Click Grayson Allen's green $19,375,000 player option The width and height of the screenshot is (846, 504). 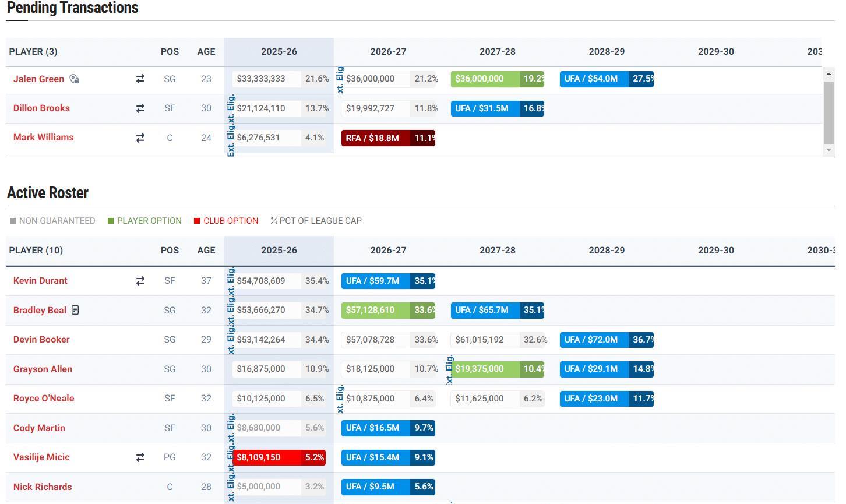(498, 369)
